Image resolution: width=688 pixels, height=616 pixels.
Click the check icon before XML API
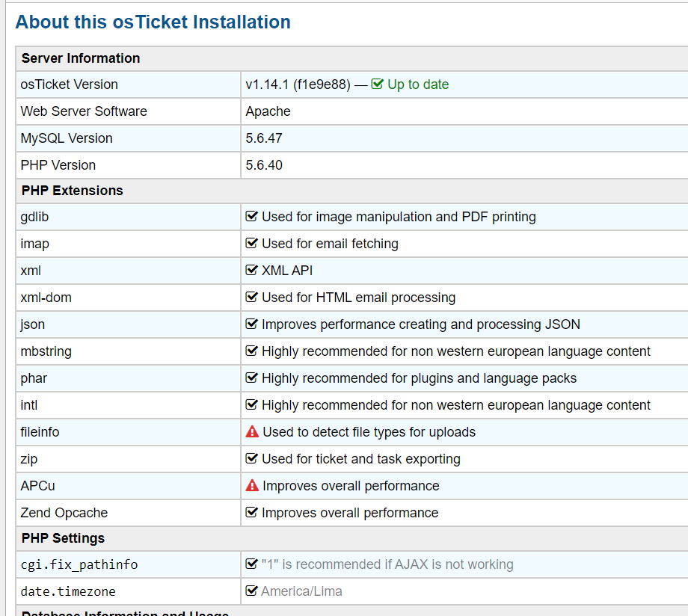251,270
